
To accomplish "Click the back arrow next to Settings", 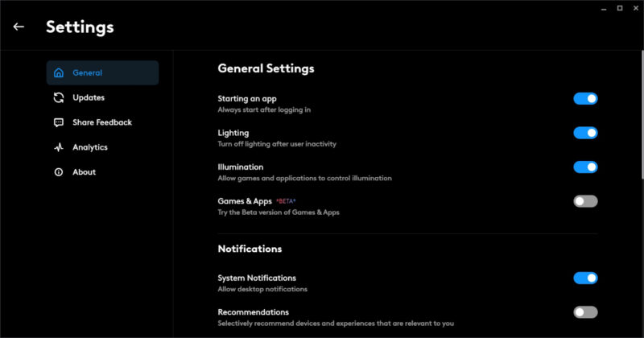I will point(19,27).
